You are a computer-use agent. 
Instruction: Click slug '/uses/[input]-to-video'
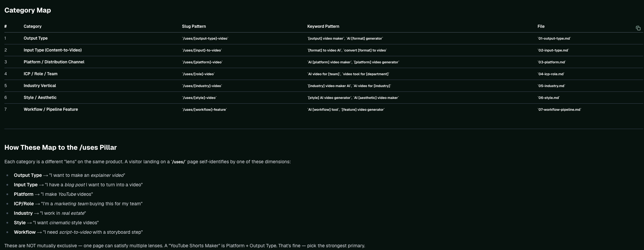(202, 50)
